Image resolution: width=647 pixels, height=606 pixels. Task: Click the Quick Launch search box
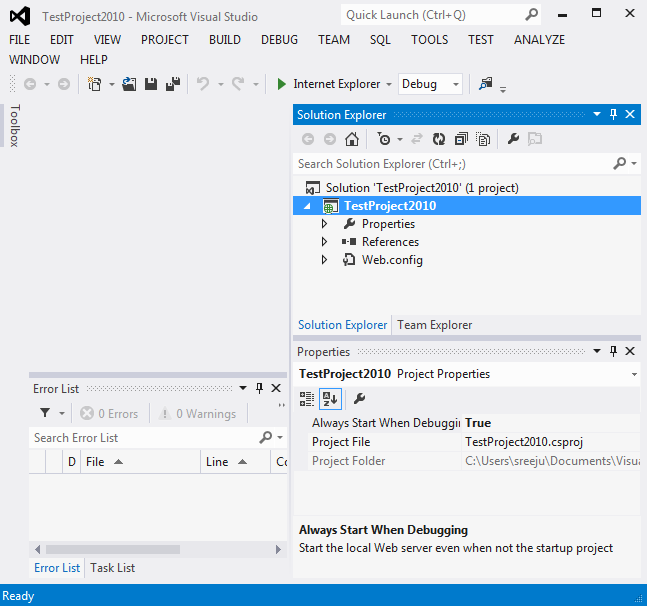441,15
